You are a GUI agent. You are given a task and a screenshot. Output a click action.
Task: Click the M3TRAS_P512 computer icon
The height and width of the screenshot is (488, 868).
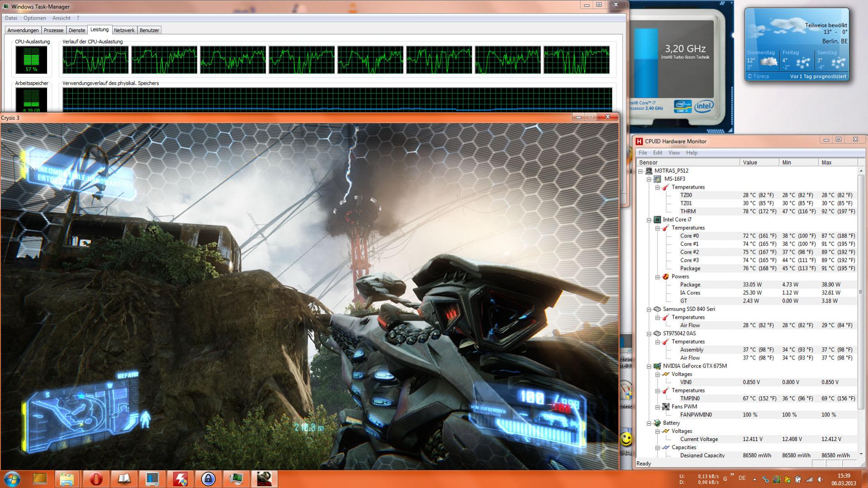[649, 171]
